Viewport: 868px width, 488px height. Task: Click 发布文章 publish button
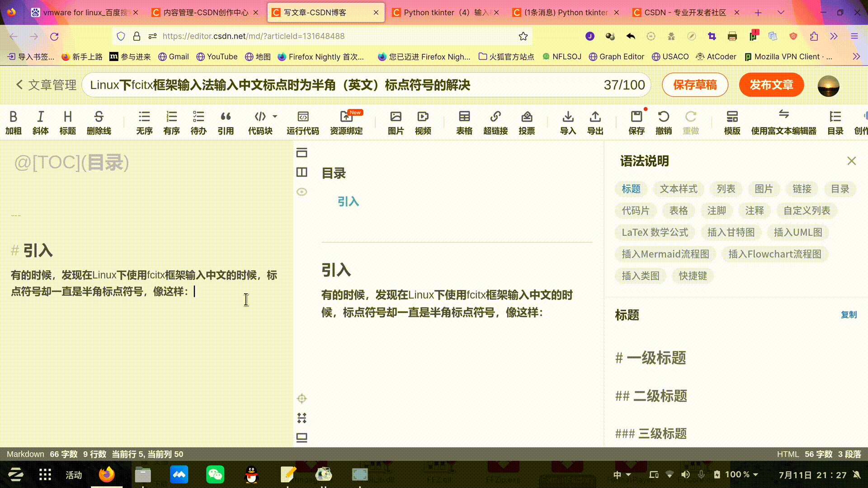pos(772,84)
